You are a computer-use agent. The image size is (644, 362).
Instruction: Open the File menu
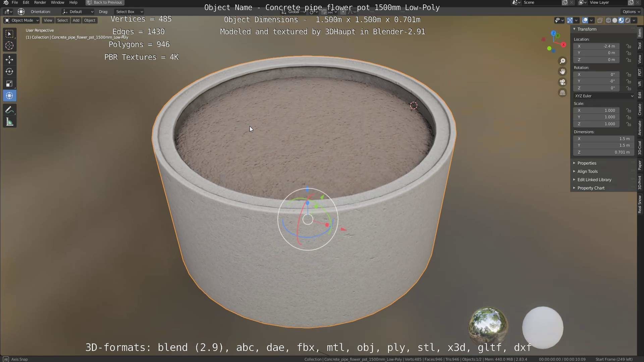[15, 2]
